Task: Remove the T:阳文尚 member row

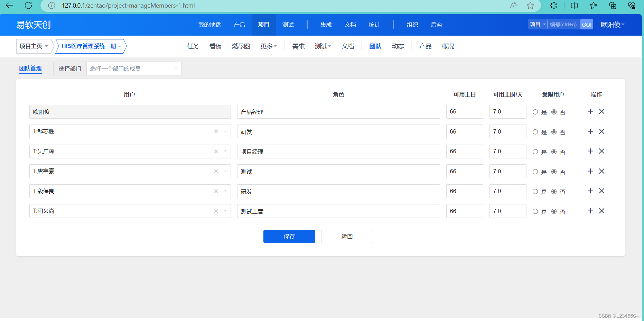Action: coord(601,211)
